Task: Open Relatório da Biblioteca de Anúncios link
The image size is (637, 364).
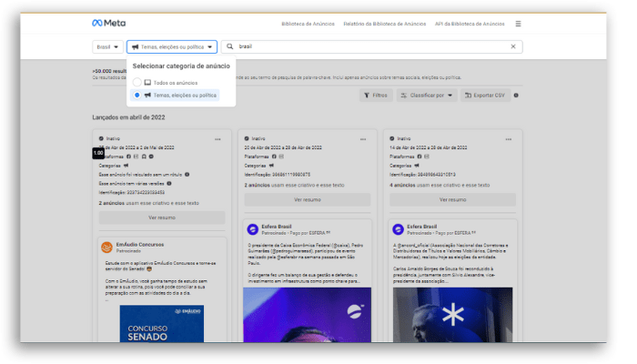Action: tap(385, 24)
